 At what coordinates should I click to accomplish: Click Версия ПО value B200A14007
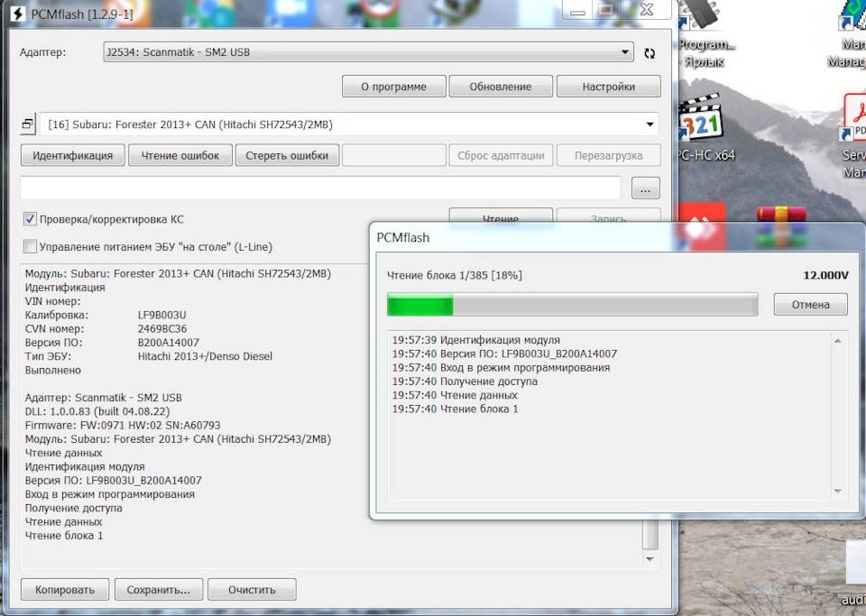[x=169, y=343]
